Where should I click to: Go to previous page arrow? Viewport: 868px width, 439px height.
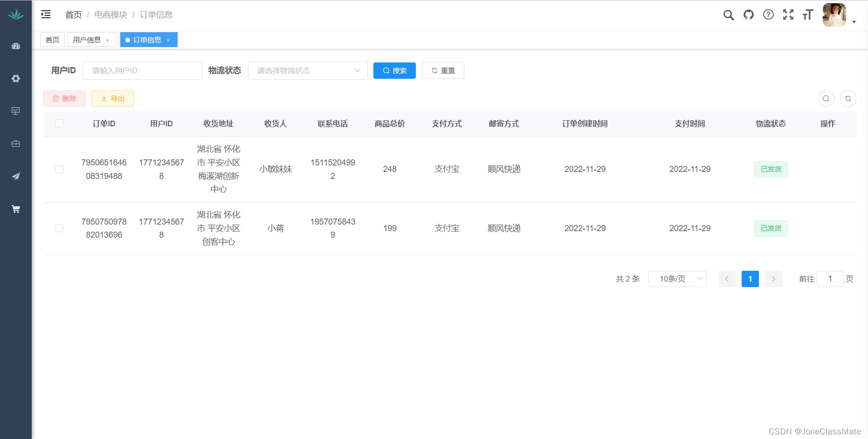[x=727, y=279]
